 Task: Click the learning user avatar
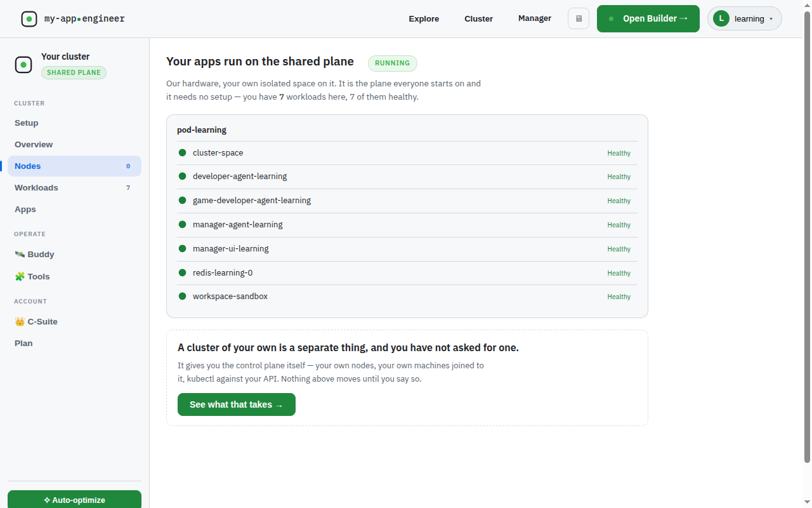click(x=721, y=18)
